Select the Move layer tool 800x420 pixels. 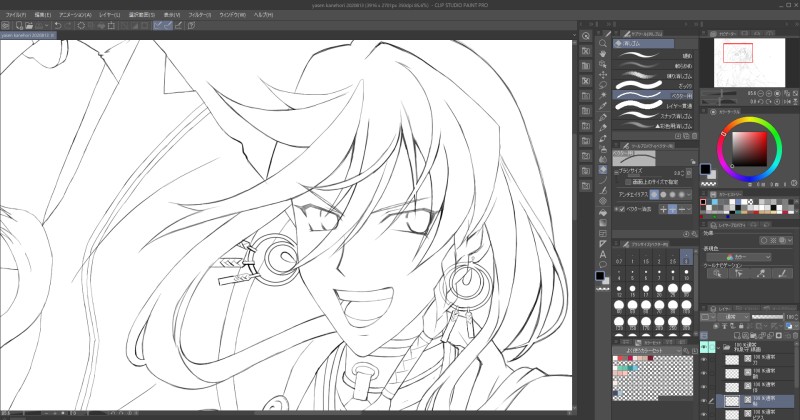coord(603,75)
